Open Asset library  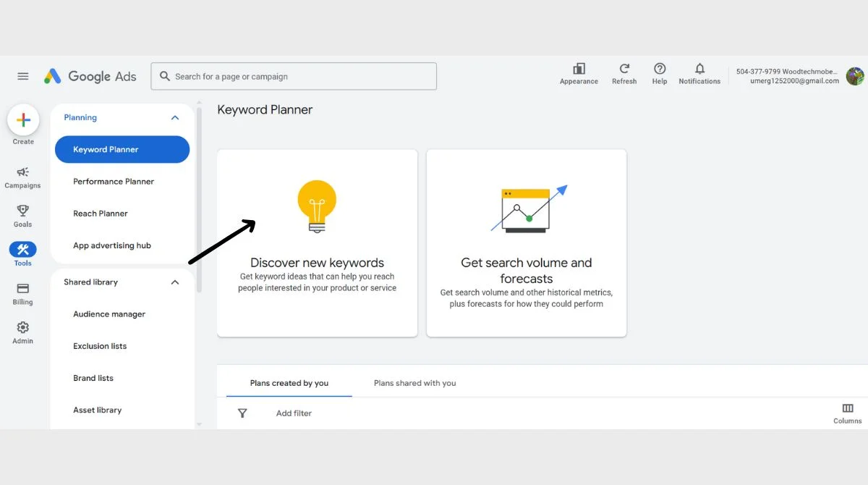click(98, 410)
